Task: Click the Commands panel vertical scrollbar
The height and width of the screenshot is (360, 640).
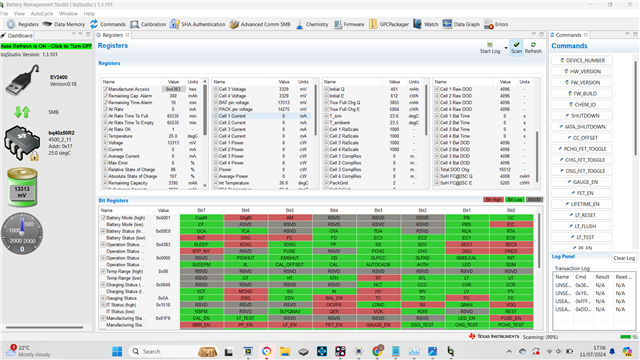Action: click(x=635, y=108)
